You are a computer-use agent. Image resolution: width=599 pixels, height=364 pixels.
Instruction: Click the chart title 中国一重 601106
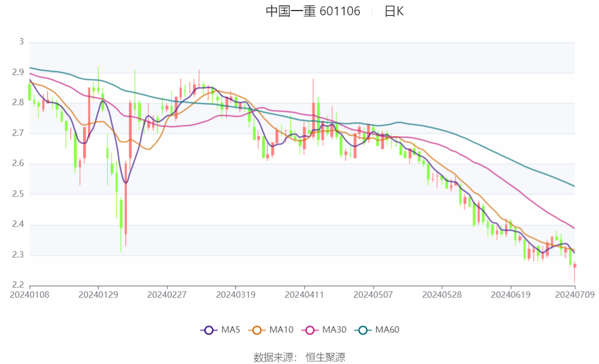point(313,11)
